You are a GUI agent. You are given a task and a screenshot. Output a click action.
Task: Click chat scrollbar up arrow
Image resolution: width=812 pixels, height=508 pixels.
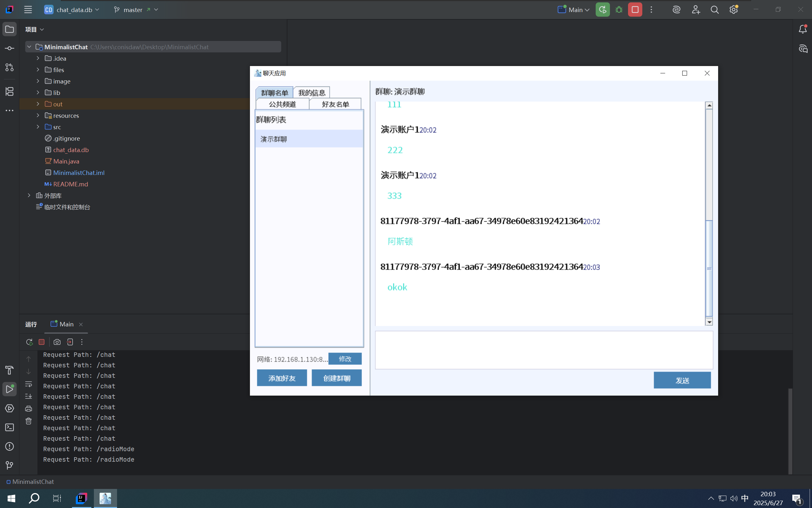[x=709, y=105]
